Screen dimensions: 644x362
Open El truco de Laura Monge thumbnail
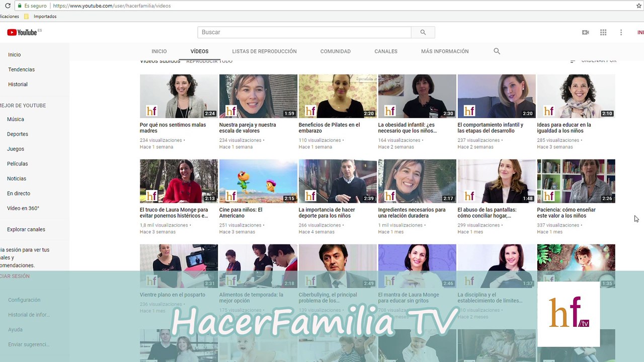coord(179,181)
